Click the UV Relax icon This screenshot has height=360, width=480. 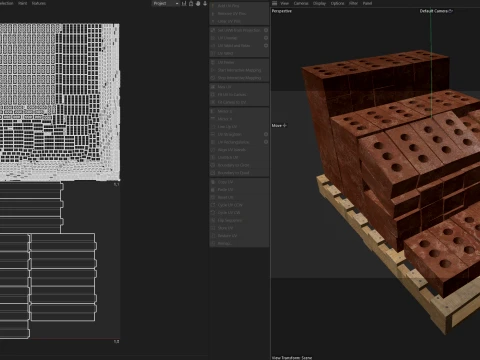213,62
